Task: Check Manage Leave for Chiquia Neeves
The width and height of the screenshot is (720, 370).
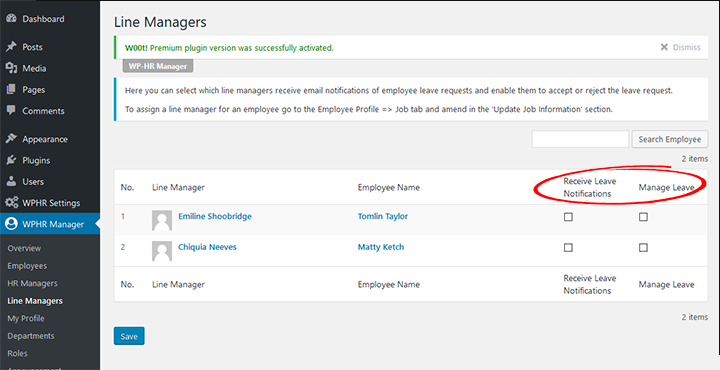Action: click(643, 247)
